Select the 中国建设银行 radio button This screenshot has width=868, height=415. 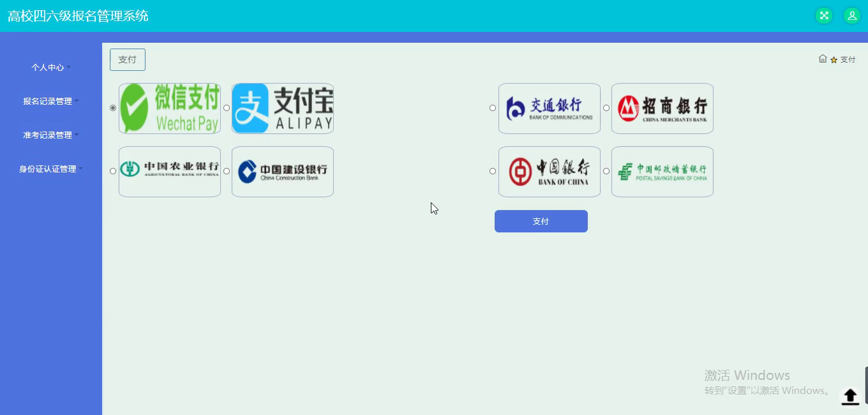pyautogui.click(x=227, y=171)
